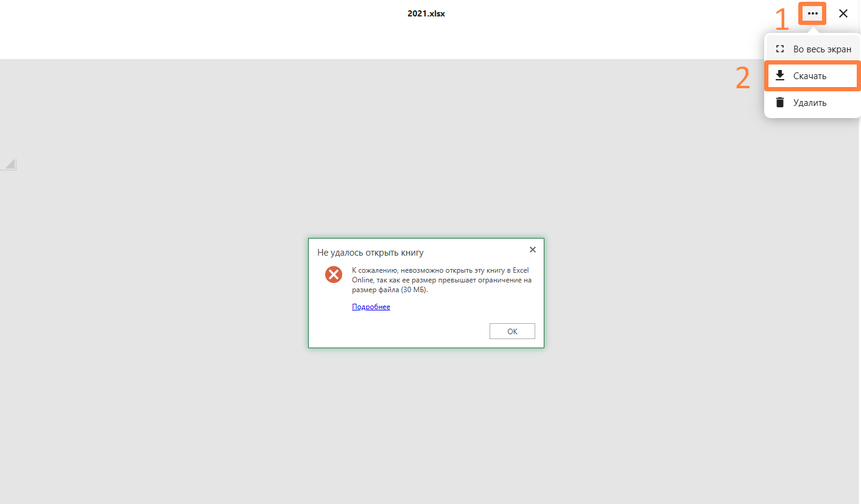This screenshot has height=504, width=861.
Task: Open the "Подробнее" link
Action: tap(371, 307)
